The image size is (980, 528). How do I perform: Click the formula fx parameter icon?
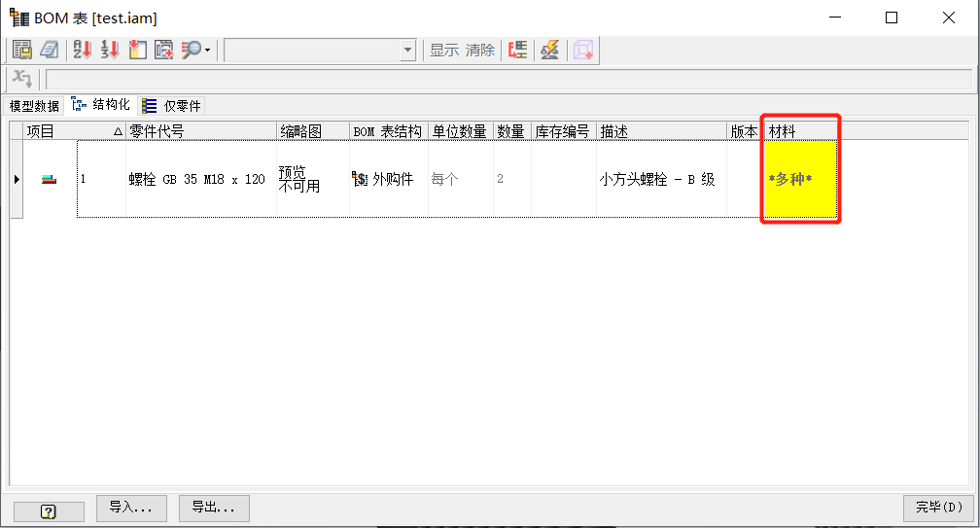pos(21,79)
